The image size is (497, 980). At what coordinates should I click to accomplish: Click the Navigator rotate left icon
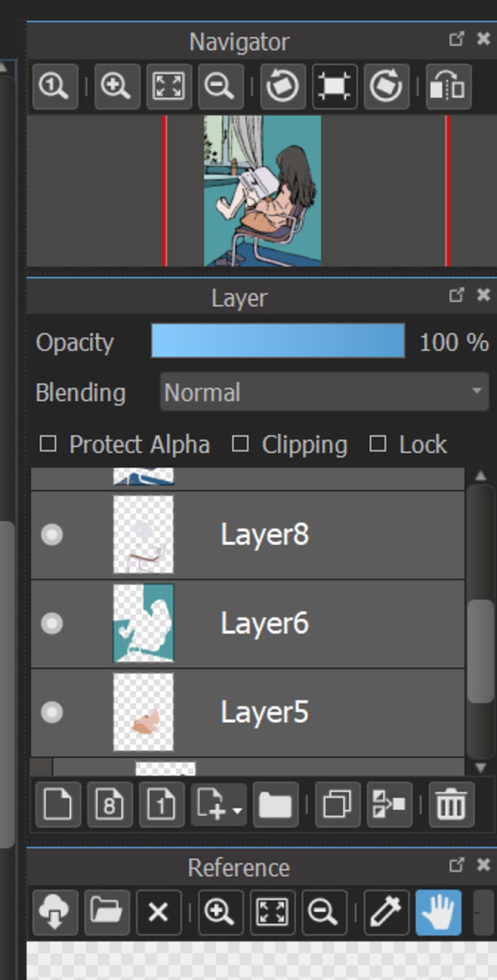coord(282,86)
